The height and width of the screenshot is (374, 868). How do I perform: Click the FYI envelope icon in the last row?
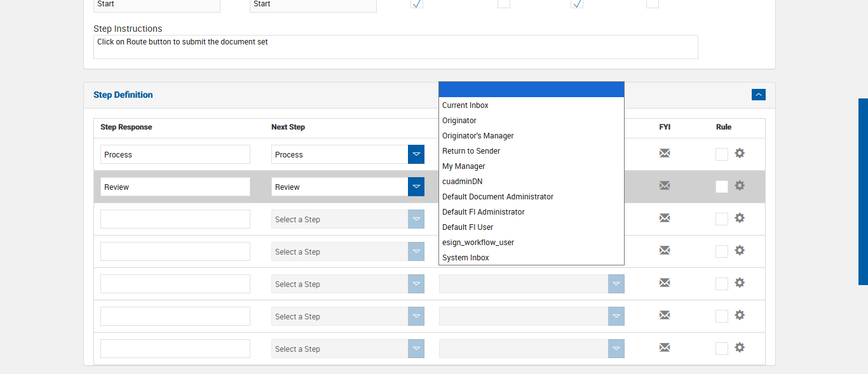665,347
